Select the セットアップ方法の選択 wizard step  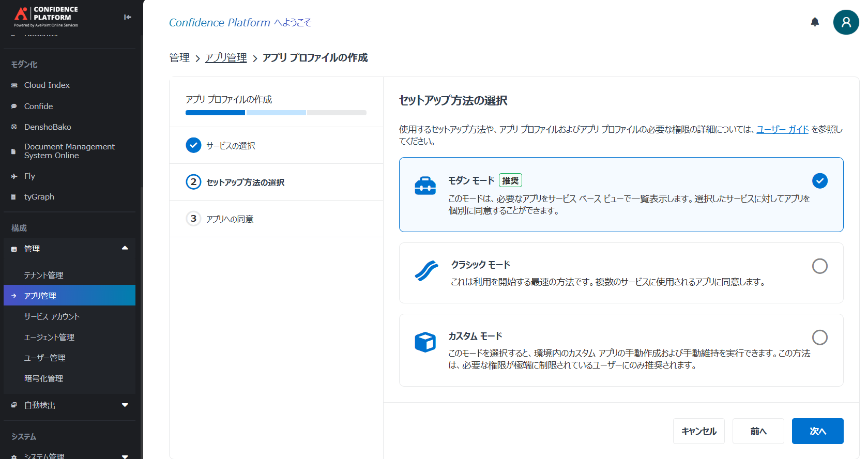point(276,182)
